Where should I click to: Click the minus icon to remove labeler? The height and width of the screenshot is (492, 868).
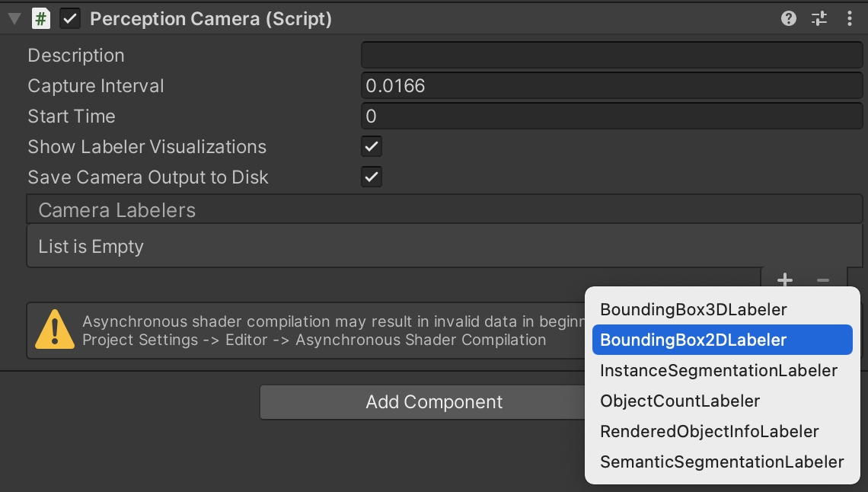coord(823,280)
